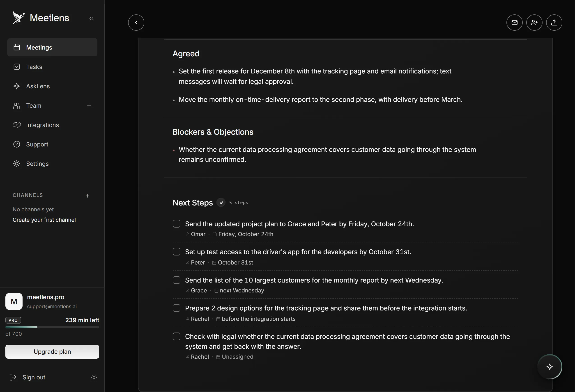Click the Meetlens bird logo

[x=18, y=18]
